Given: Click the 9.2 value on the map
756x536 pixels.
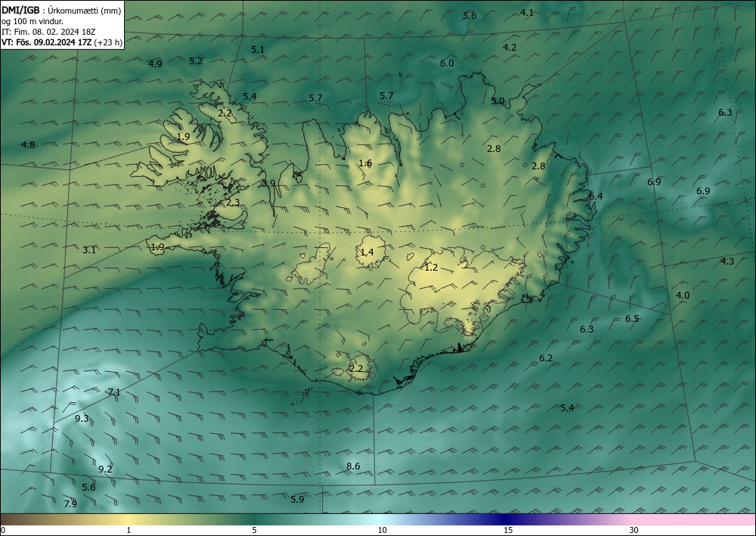Looking at the screenshot, I should 105,469.
